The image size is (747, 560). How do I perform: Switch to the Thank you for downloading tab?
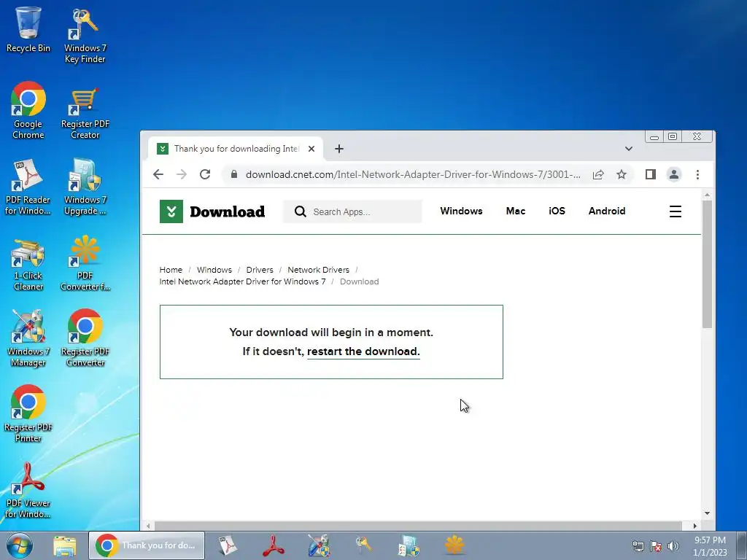236,149
